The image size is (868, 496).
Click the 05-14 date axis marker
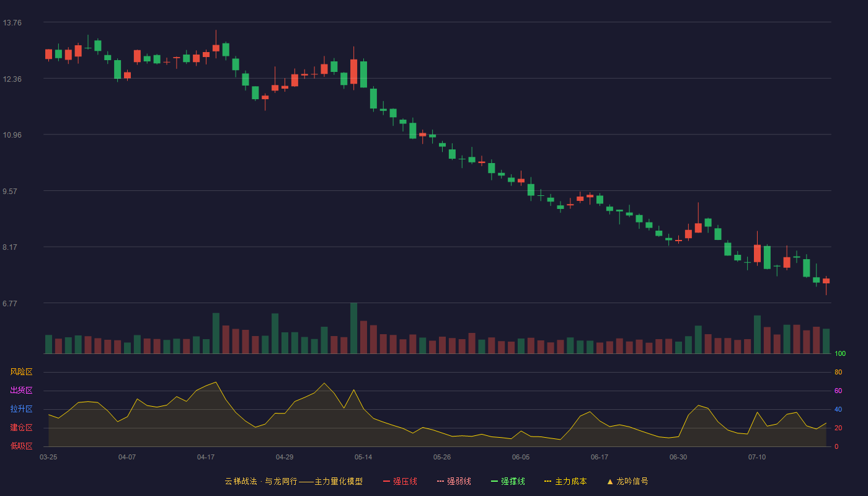363,457
